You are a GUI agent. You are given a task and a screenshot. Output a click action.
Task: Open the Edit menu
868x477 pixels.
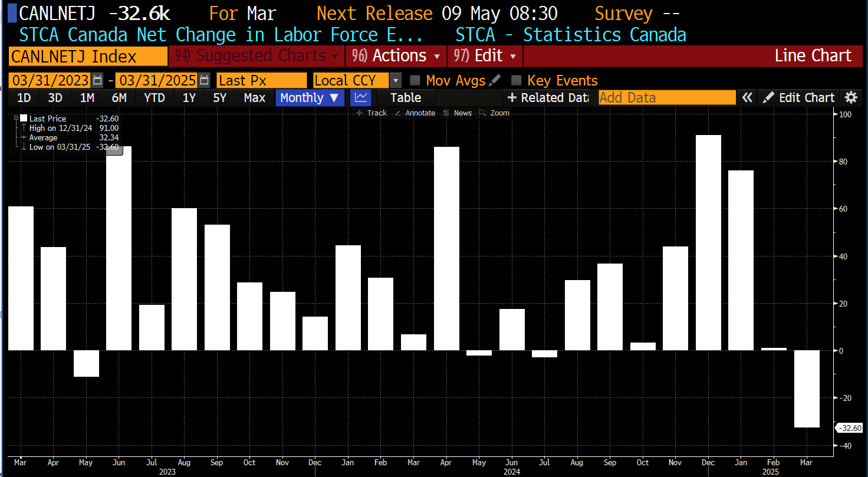[x=485, y=56]
